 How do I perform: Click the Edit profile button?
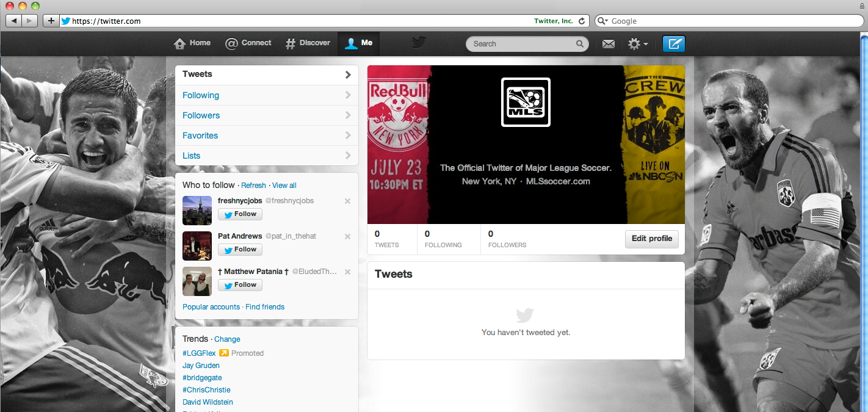point(651,239)
